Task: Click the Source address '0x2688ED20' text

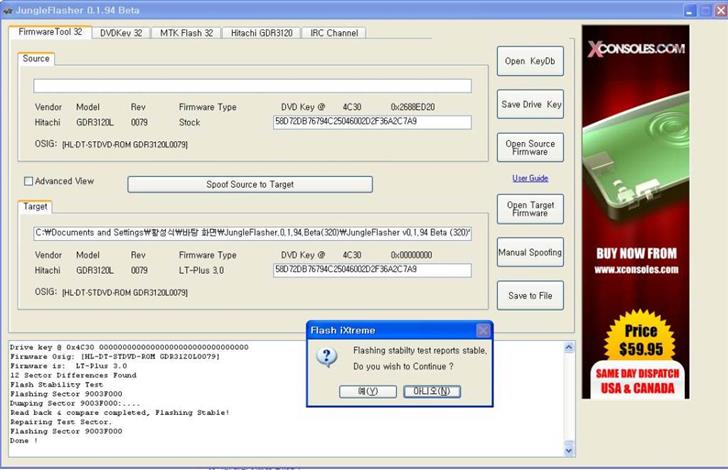Action: point(413,107)
